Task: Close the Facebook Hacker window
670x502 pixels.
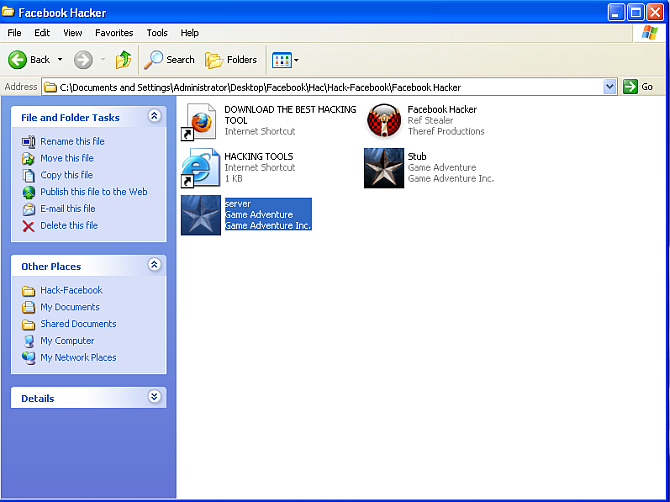Action: pyautogui.click(x=655, y=12)
